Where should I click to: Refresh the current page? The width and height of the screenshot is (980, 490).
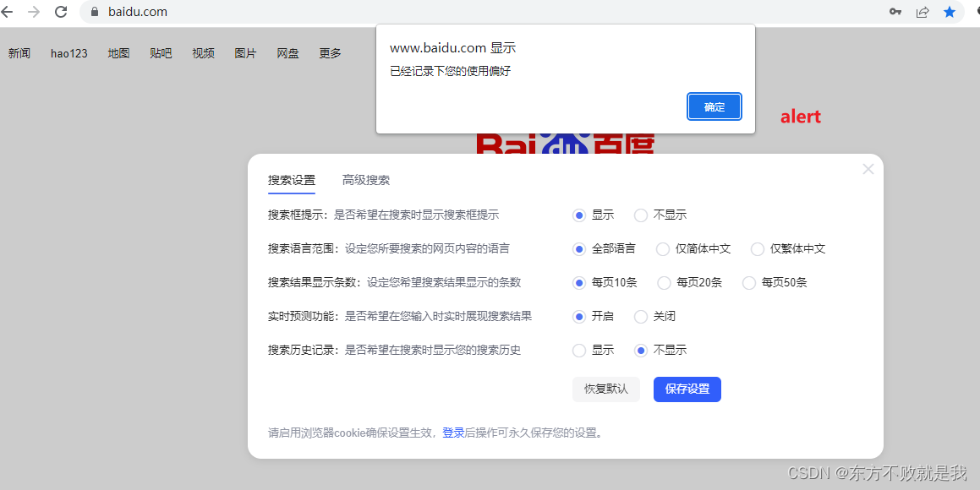pos(59,12)
